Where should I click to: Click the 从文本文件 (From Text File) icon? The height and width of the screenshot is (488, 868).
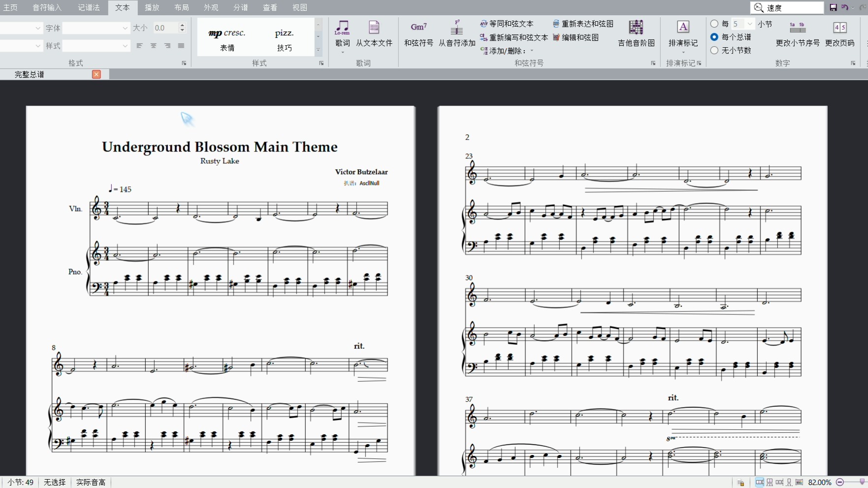(374, 28)
